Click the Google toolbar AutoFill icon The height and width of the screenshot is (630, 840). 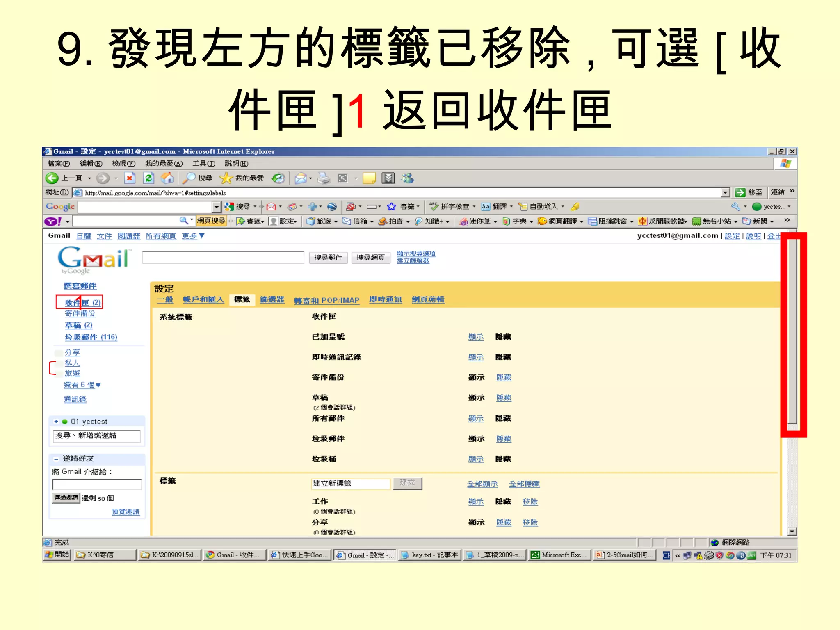(x=523, y=207)
